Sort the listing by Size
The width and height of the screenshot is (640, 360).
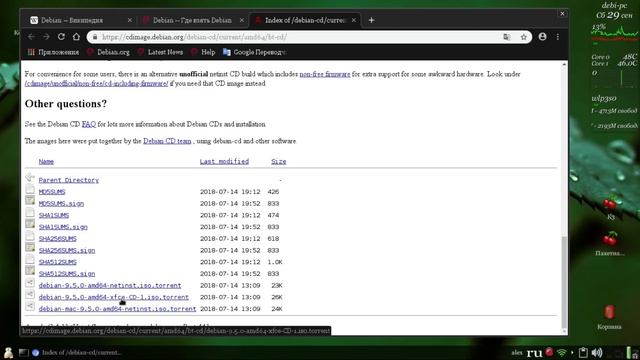pos(279,162)
